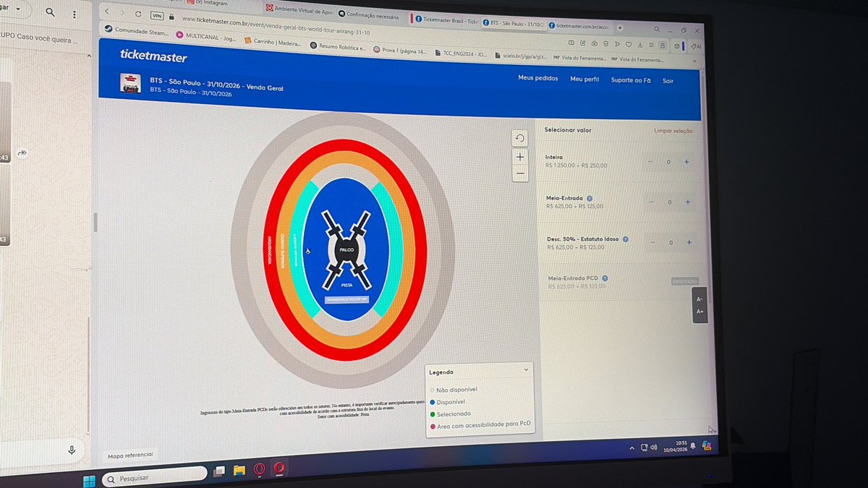Open Meu perfil in header
The width and height of the screenshot is (868, 488).
584,79
